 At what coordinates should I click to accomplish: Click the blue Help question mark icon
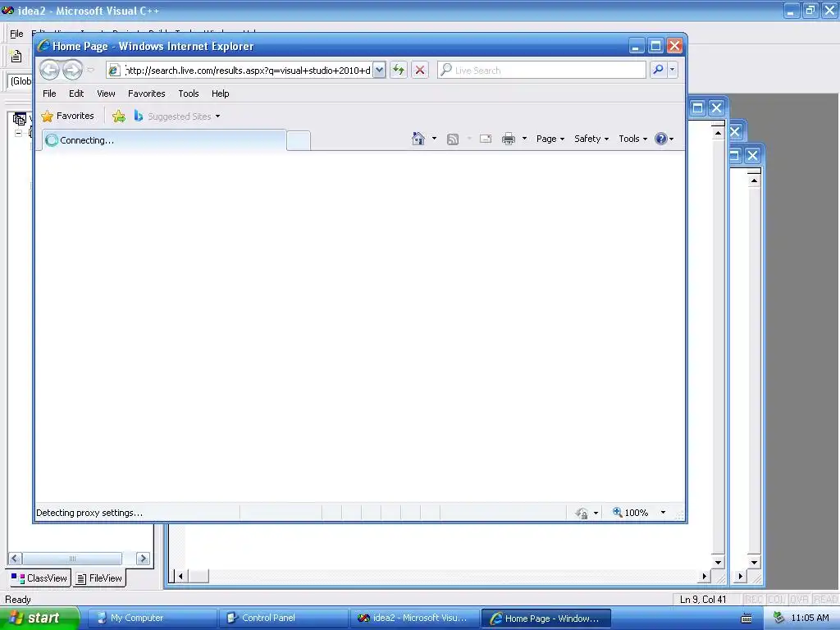tap(661, 139)
